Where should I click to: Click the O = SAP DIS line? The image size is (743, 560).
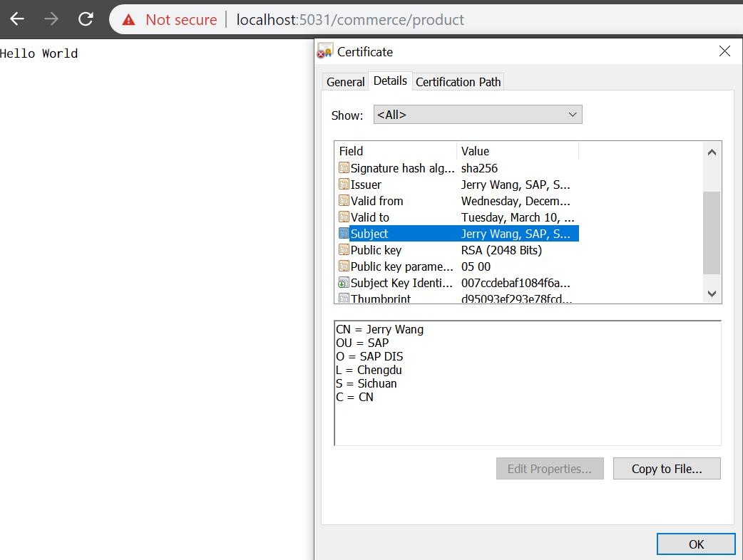[369, 356]
